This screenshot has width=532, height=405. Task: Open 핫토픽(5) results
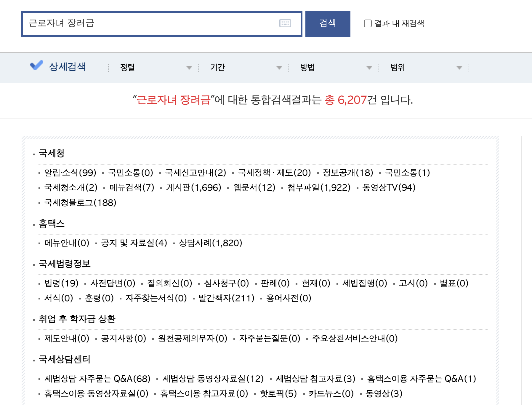coord(278,393)
